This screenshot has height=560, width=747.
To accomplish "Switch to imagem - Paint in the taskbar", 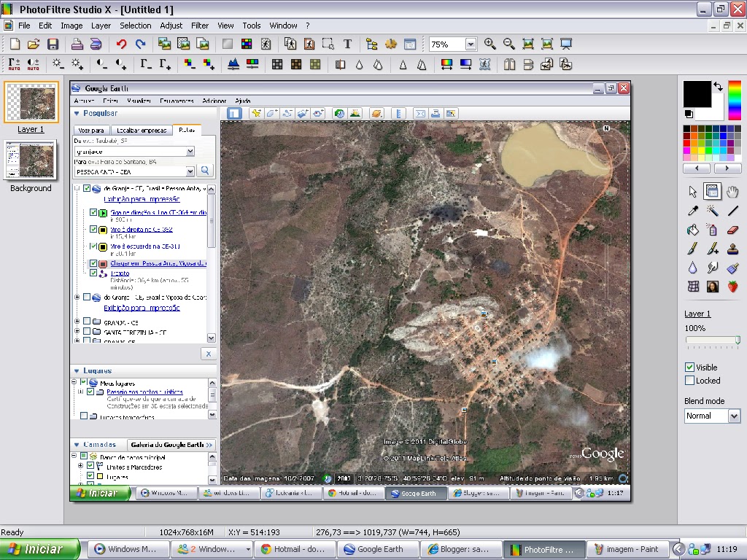I will 628,549.
